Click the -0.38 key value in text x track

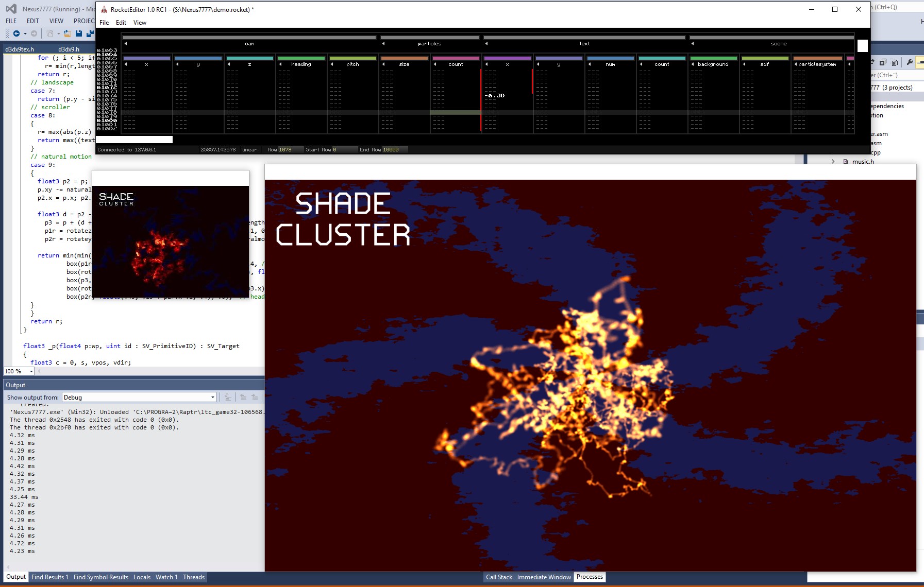pyautogui.click(x=494, y=96)
